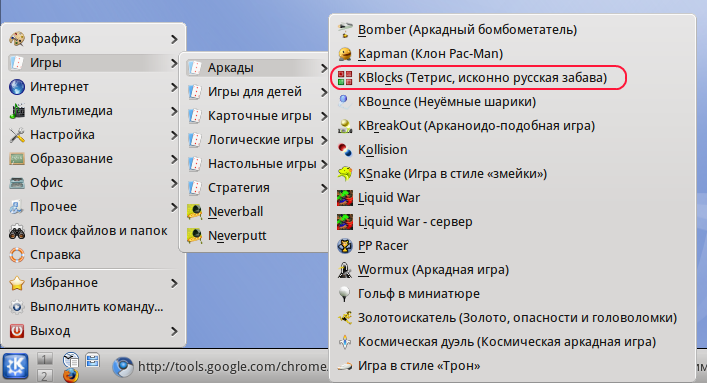Click the KSnake yellow snake icon
Viewport: 707px width, 383px height.
tap(345, 174)
